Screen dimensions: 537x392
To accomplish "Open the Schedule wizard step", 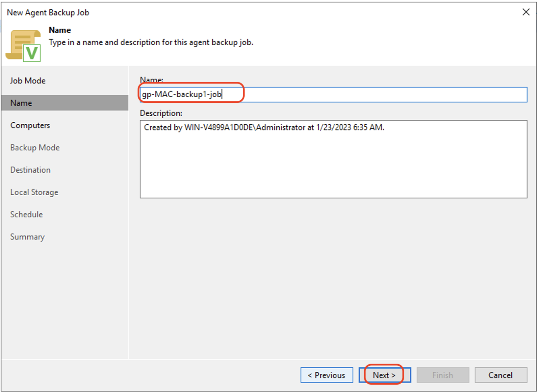I will click(26, 215).
